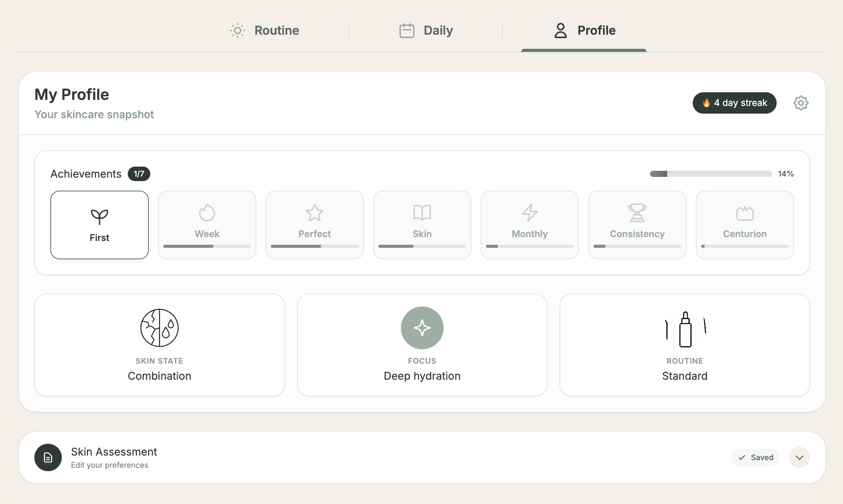843x504 pixels.
Task: Click the flame icon for Week achievement
Action: pos(207,213)
